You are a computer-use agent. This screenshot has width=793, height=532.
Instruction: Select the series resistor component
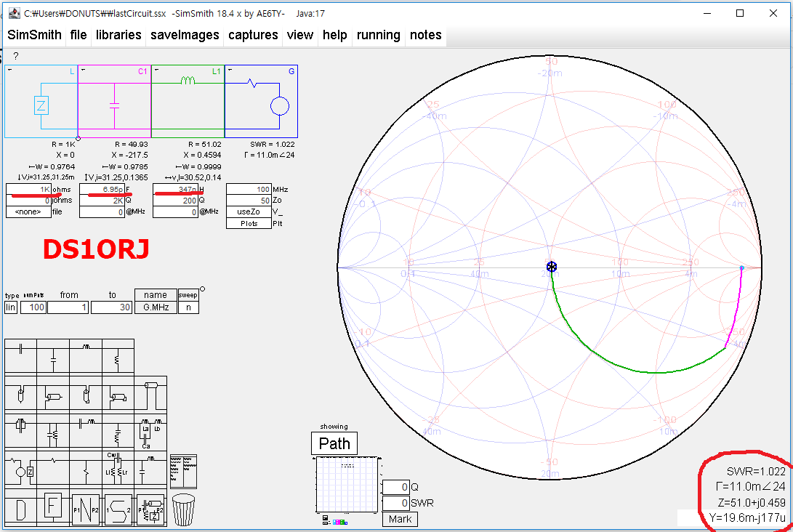[x=53, y=468]
